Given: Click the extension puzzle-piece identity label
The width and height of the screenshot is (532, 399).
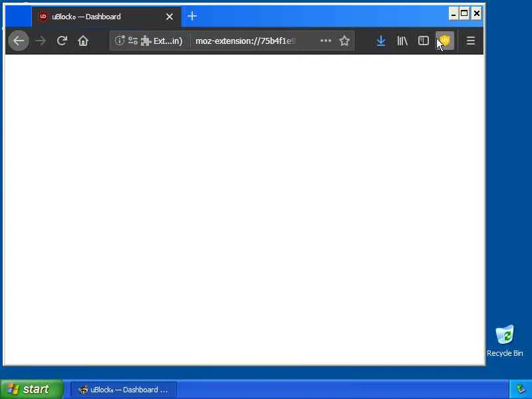Looking at the screenshot, I should pos(162,41).
